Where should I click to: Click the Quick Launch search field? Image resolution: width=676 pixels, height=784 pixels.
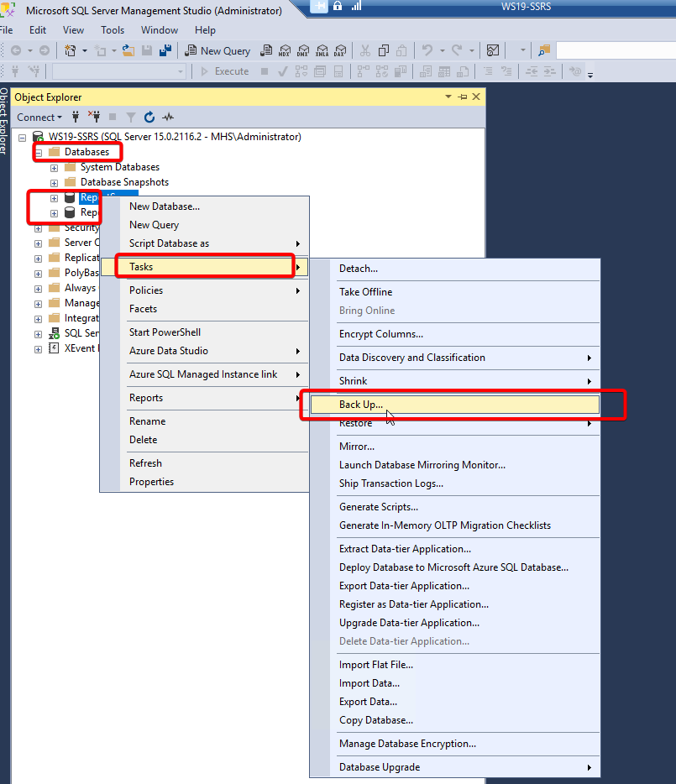[616, 50]
